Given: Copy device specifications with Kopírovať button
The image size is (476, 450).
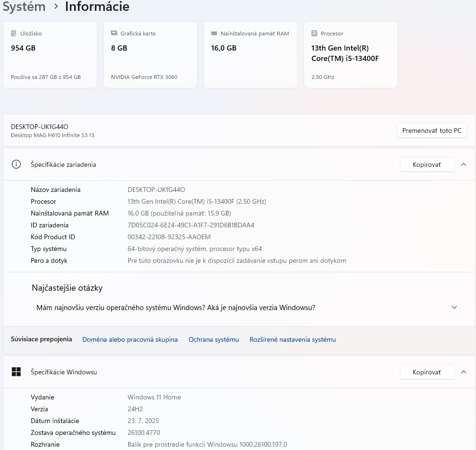Looking at the screenshot, I should 426,164.
